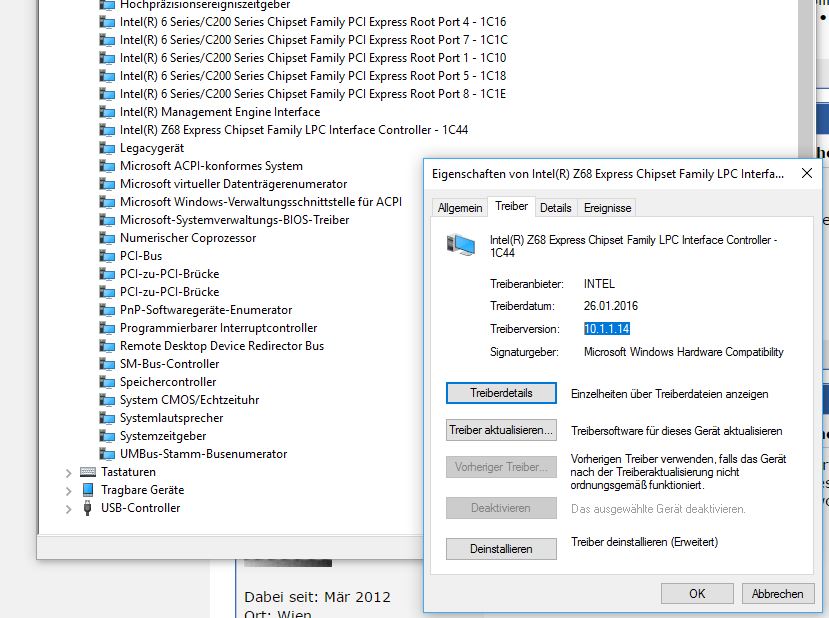Click the Microsoft ACPI-konformes System icon
This screenshot has height=618, width=829.
coord(107,166)
